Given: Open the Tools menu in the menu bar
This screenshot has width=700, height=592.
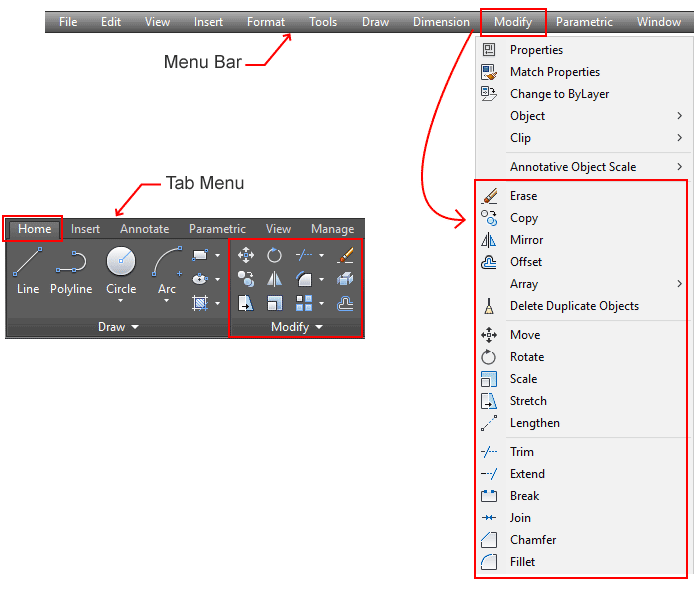Looking at the screenshot, I should (323, 22).
